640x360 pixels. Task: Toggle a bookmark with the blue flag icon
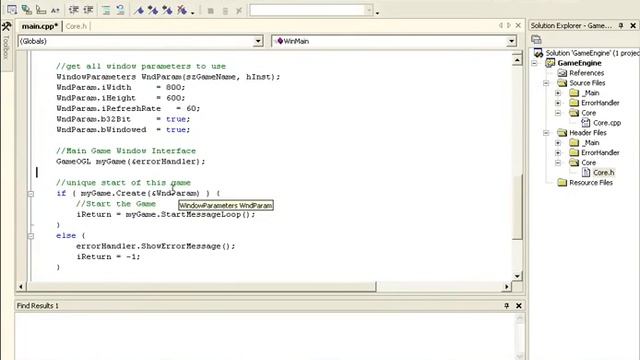[x=139, y=10]
